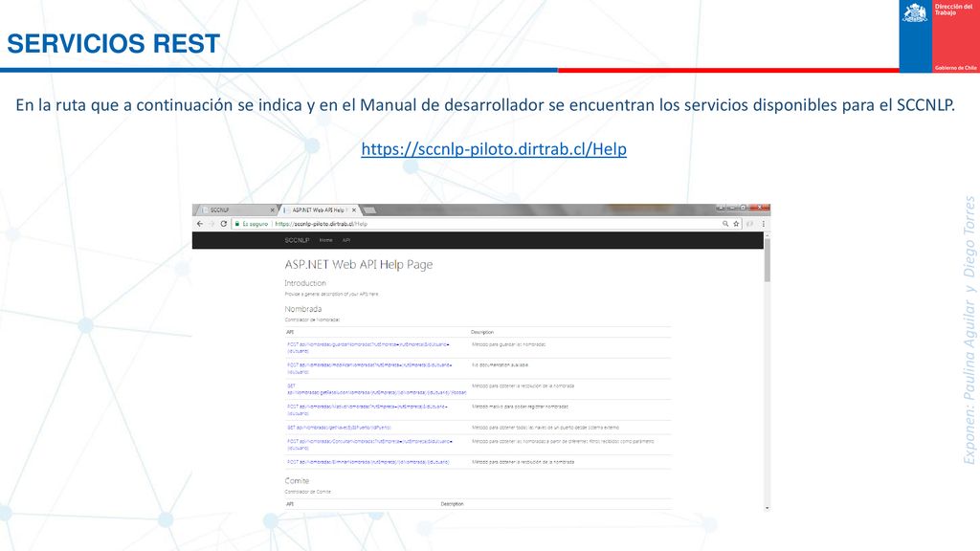The height and width of the screenshot is (551, 980).
Task: Reload the page with the refresh icon
Action: 224,224
